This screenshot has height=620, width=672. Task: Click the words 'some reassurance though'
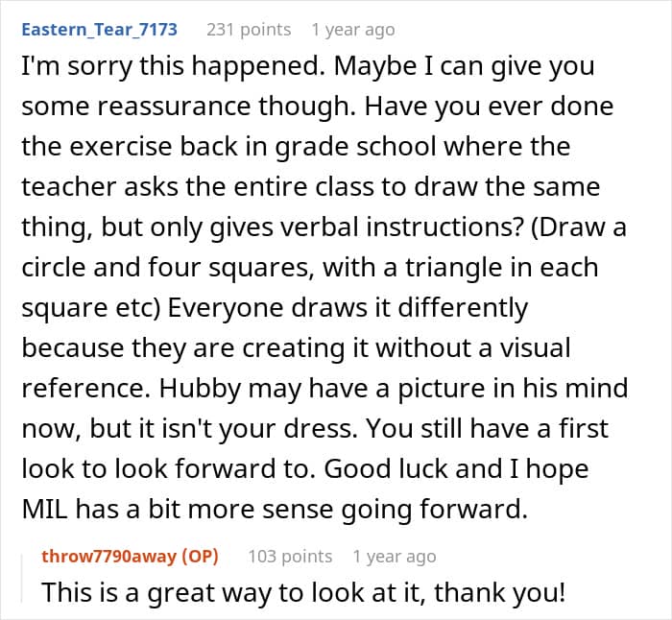pos(188,107)
